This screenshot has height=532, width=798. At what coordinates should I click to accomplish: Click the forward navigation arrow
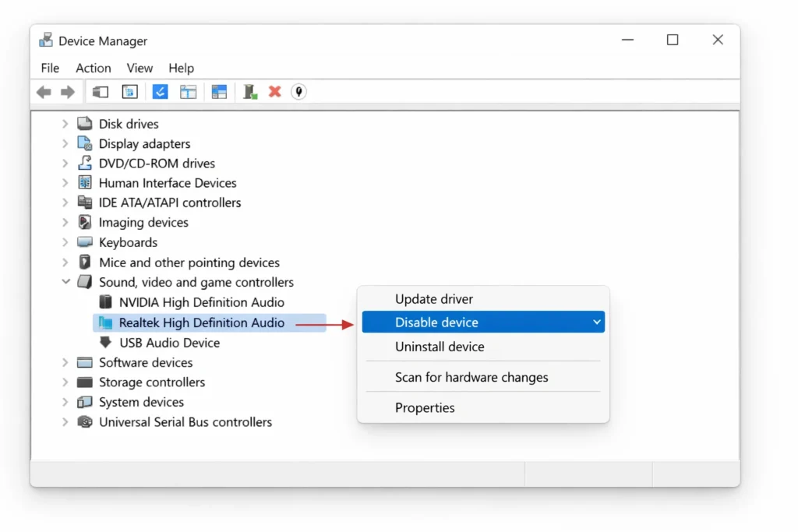tap(68, 91)
